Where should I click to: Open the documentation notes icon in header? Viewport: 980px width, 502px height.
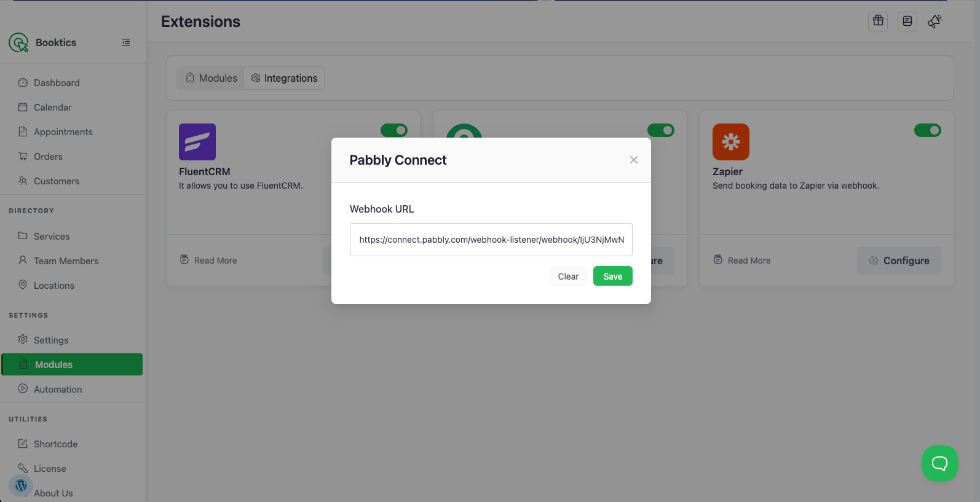[x=907, y=22]
